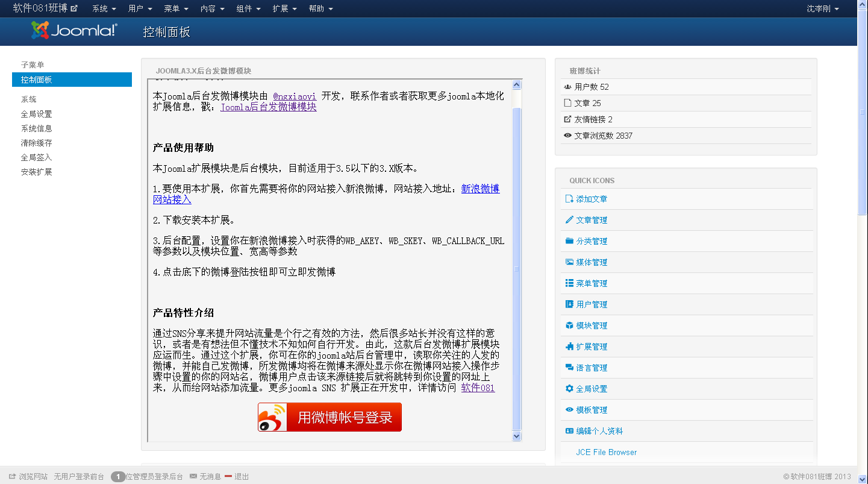The height and width of the screenshot is (484, 868).
Task: Click the eye icon beside 模板管理
Action: tap(569, 410)
